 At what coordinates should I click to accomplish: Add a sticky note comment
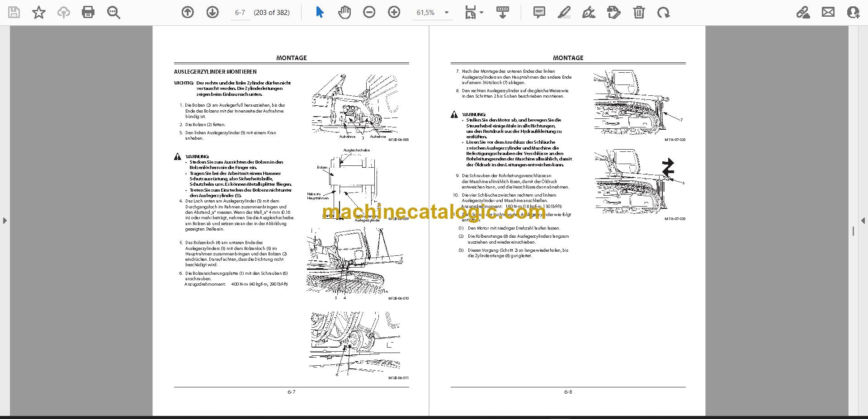coord(539,12)
